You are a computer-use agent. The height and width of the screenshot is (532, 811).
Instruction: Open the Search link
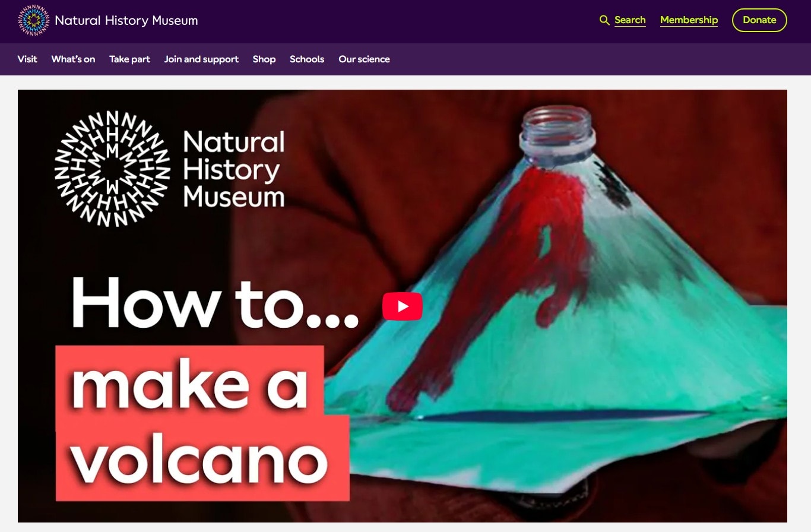coord(630,20)
